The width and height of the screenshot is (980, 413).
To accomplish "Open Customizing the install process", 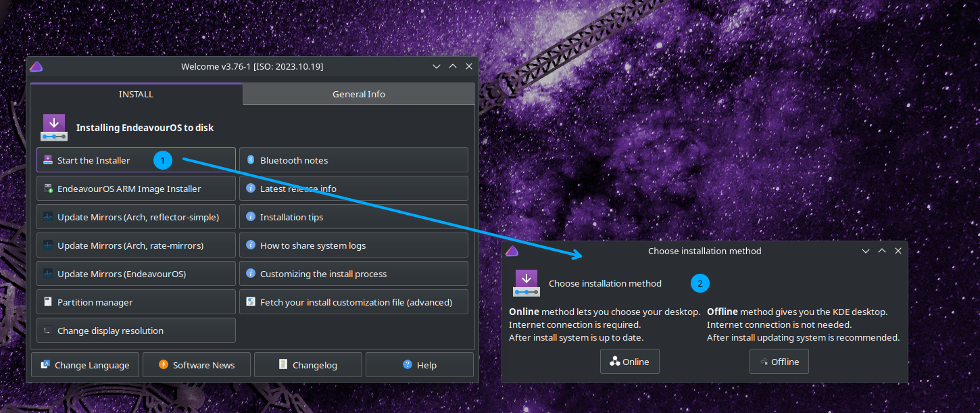I will (x=353, y=274).
